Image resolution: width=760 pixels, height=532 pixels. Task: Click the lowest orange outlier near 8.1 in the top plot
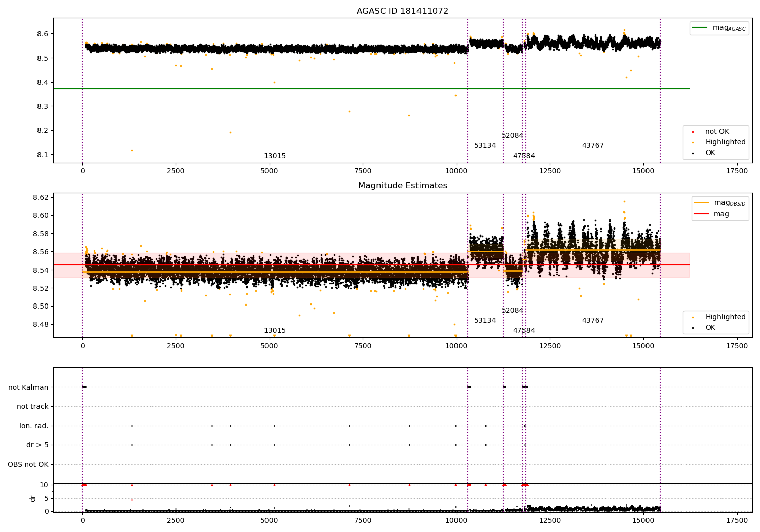coord(132,150)
